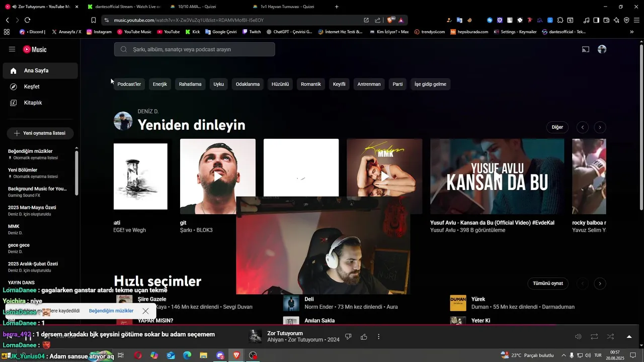
Task: Go back in browser history
Action: pyautogui.click(x=7, y=20)
